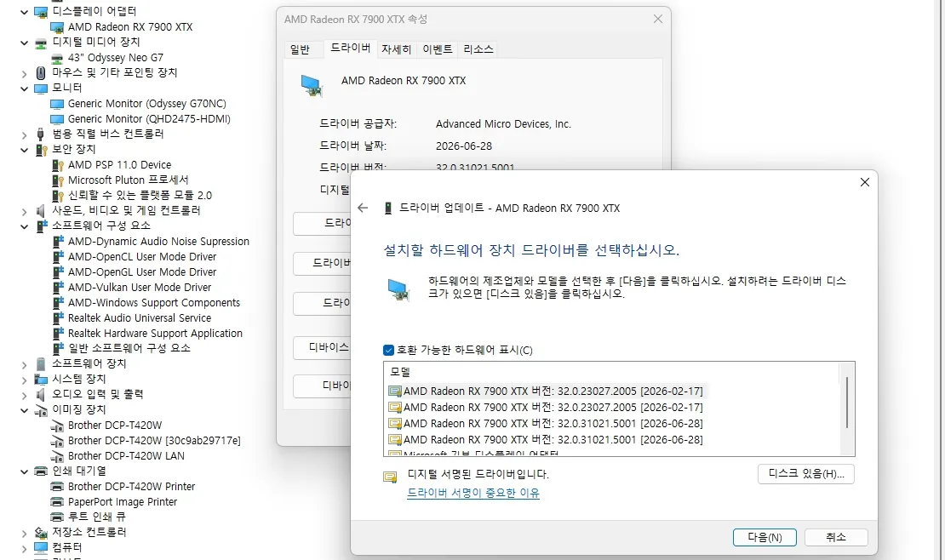Select 일반 소프트웨어 구성 요소 tree item
The height and width of the screenshot is (560, 945).
129,348
